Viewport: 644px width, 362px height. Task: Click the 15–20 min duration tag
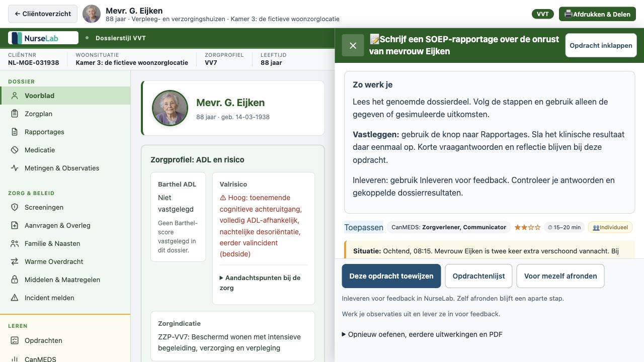point(563,227)
